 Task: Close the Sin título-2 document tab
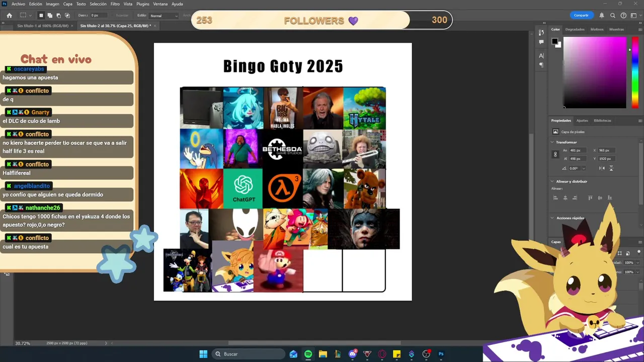(x=155, y=26)
